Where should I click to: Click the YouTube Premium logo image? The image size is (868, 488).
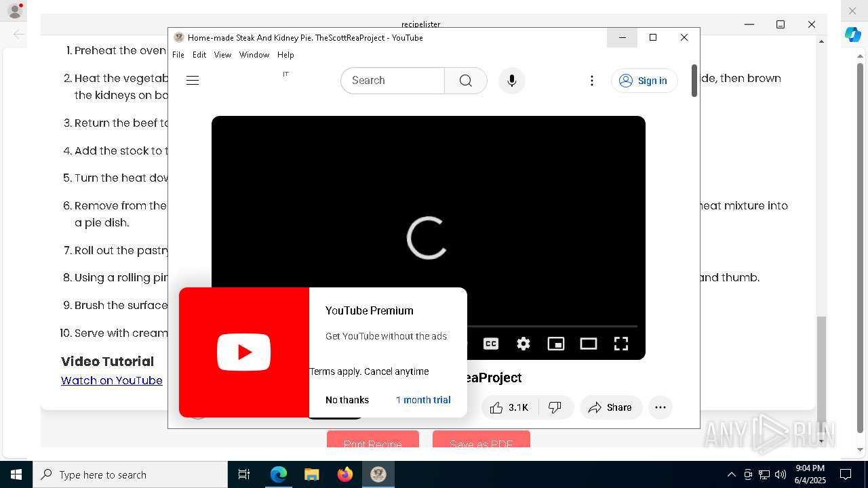tap(244, 352)
